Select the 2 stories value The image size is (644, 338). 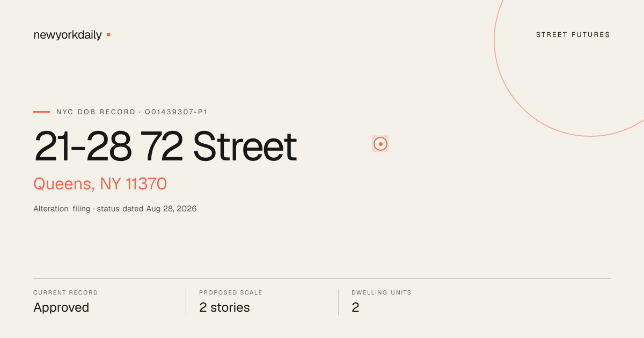pyautogui.click(x=224, y=307)
